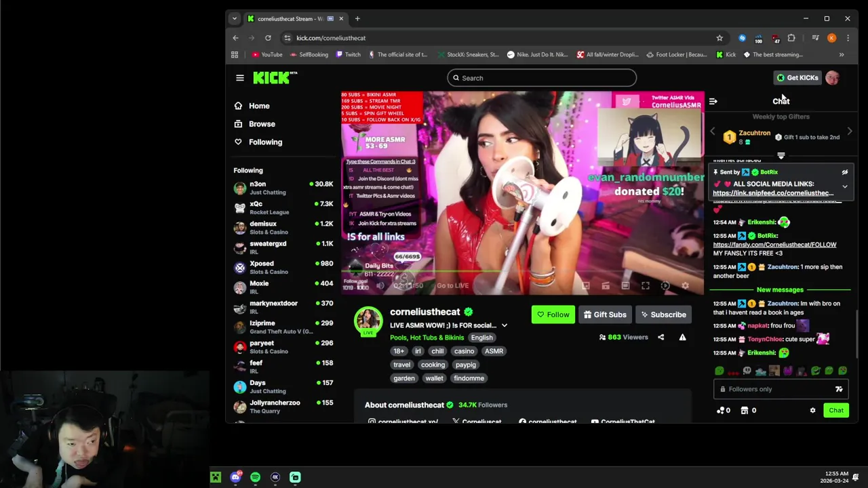868x488 pixels.
Task: Show previous weekly top gifter
Action: pos(713,131)
